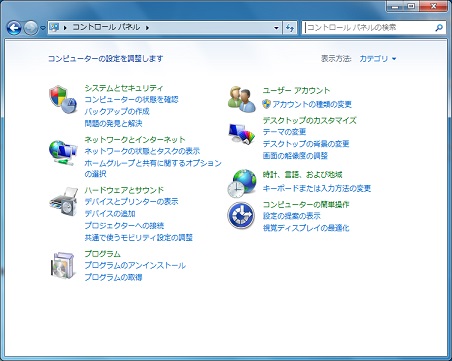Open プログラム category heading

click(102, 254)
